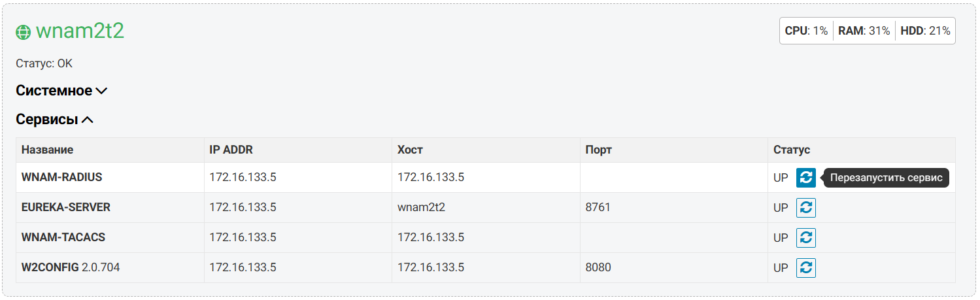The width and height of the screenshot is (980, 300).
Task: Click the Название column header
Action: (x=47, y=150)
